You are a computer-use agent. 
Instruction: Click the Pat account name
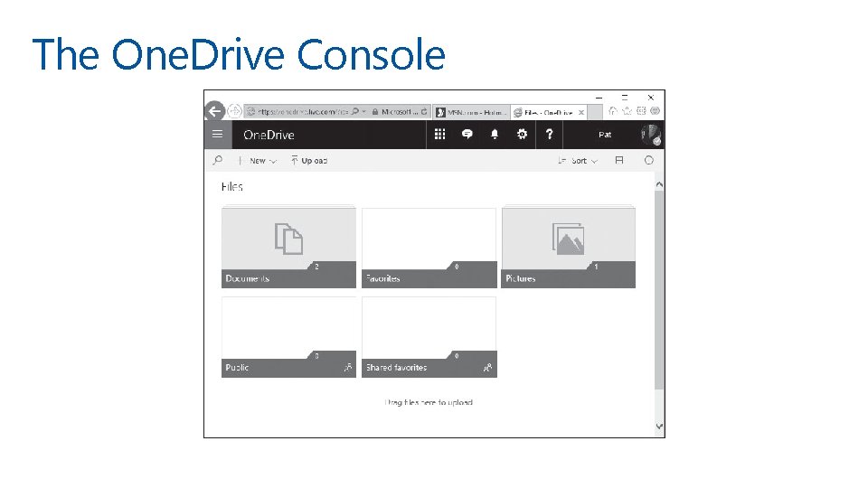pyautogui.click(x=605, y=135)
